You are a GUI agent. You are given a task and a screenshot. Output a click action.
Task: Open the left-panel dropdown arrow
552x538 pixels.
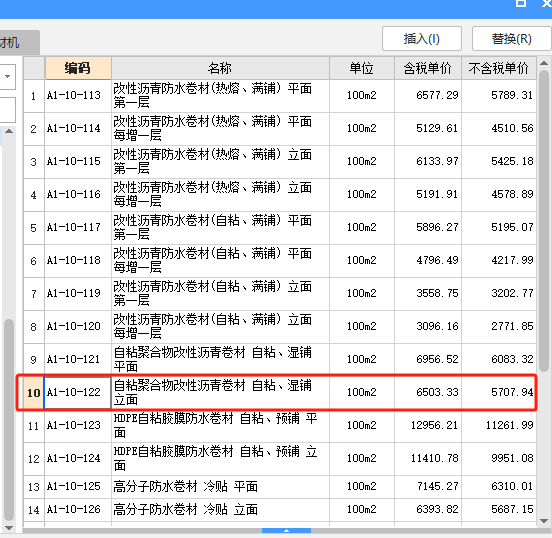coord(7,76)
